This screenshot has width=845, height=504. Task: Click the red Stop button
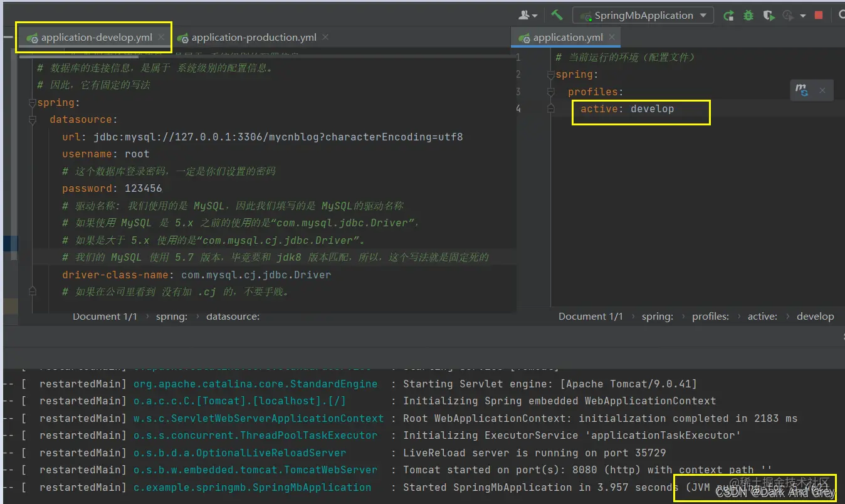point(819,16)
